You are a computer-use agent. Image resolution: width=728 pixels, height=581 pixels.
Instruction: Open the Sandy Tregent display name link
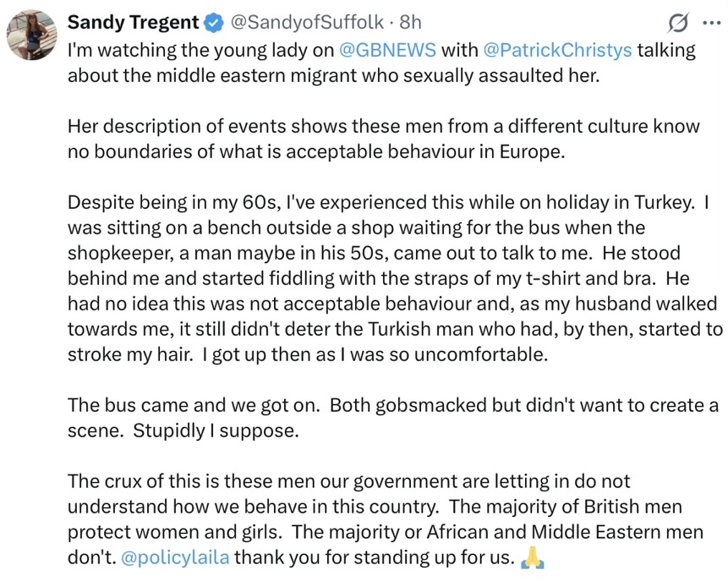pyautogui.click(x=133, y=22)
